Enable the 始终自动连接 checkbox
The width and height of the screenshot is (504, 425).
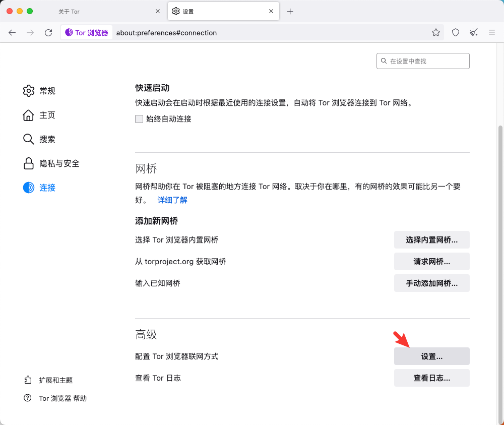pyautogui.click(x=139, y=119)
